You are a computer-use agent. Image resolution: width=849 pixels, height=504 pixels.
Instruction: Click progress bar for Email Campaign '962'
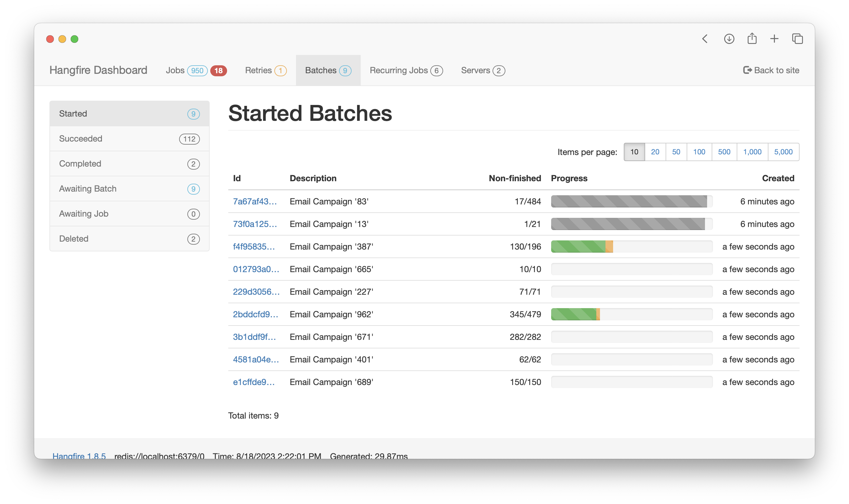tap(632, 315)
